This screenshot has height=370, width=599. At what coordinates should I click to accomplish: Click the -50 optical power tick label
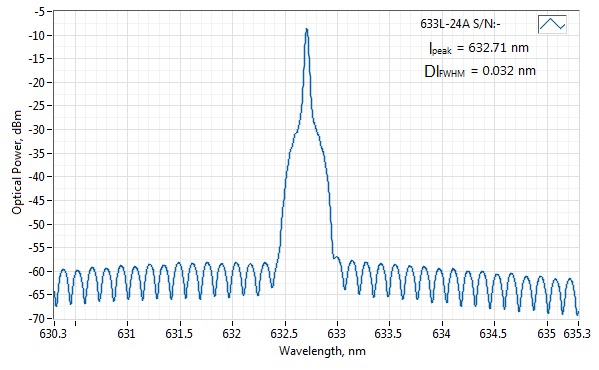(37, 224)
